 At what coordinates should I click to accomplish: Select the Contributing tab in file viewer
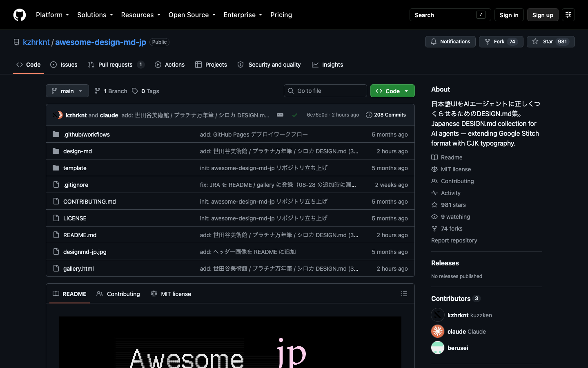(x=118, y=294)
